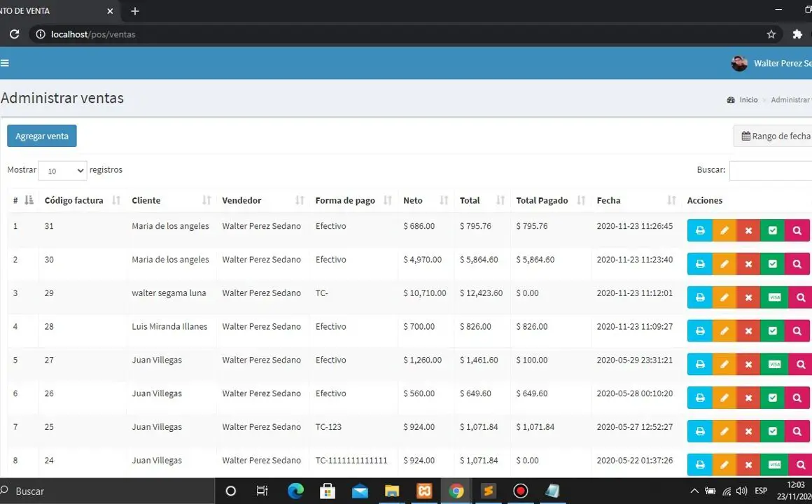Click green check icon for sale 31
Screen dimensions: 812x504
pyautogui.click(x=772, y=230)
